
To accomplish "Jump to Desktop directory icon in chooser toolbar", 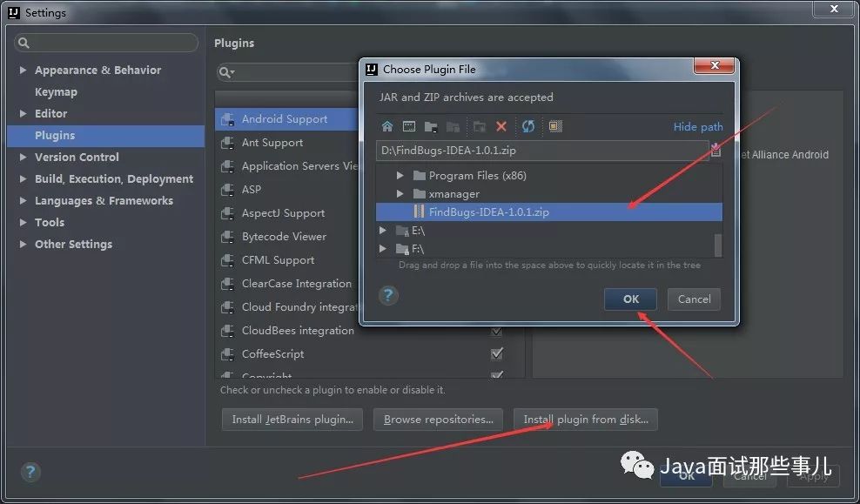I will (x=409, y=126).
